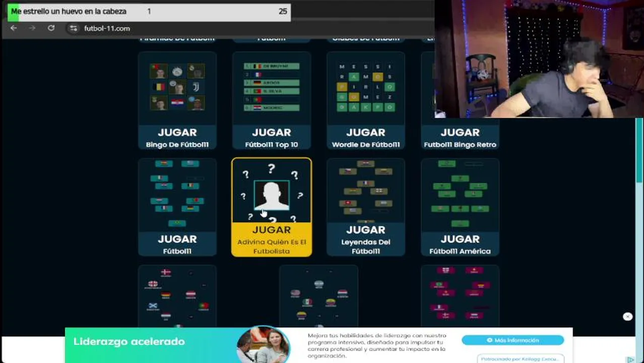Play the Fútbol11 game
This screenshot has height=363, width=644.
click(177, 244)
